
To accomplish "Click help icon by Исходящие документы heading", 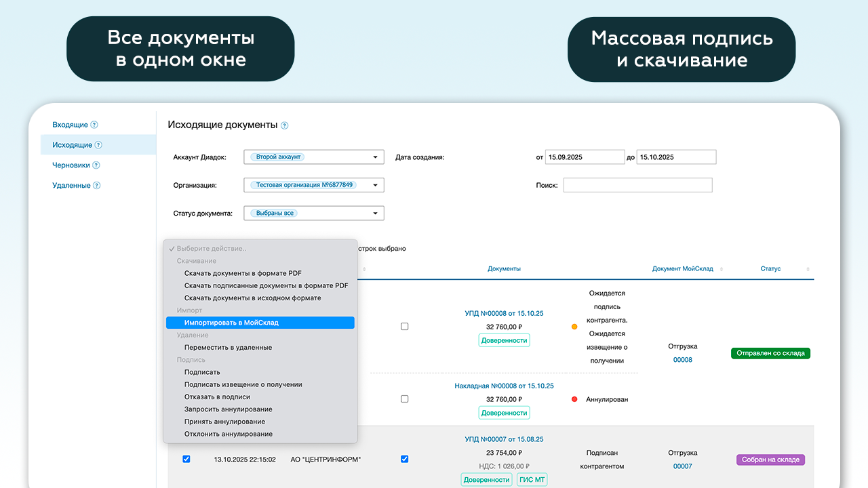I will tap(285, 125).
